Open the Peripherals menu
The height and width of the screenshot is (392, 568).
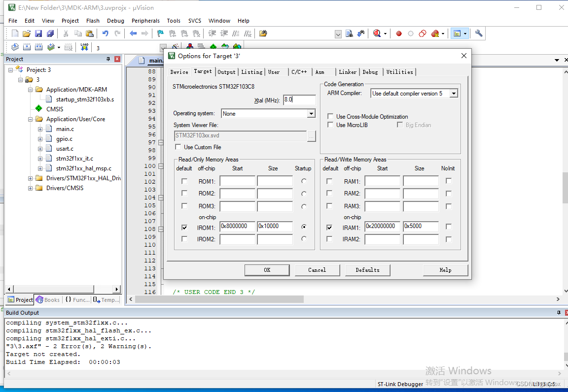coord(145,21)
